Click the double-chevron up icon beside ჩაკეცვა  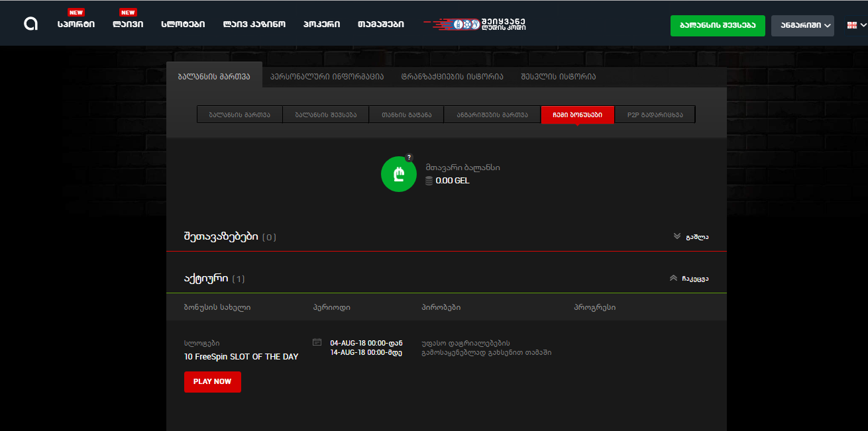pos(673,278)
